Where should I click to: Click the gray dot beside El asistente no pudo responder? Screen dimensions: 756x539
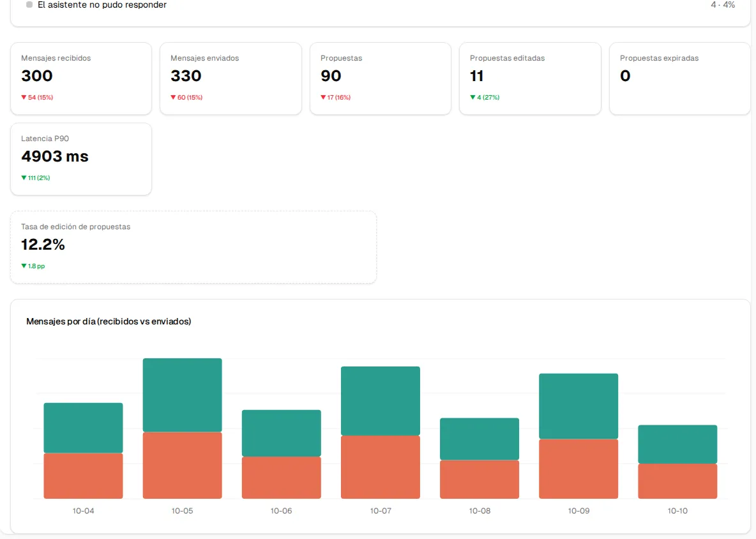29,4
